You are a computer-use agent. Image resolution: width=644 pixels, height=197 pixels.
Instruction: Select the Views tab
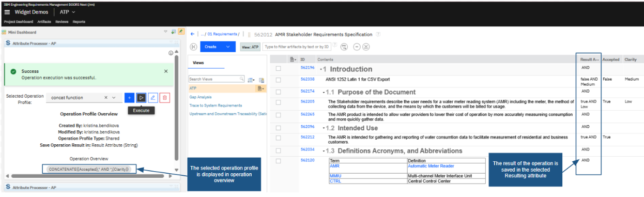coord(198,63)
